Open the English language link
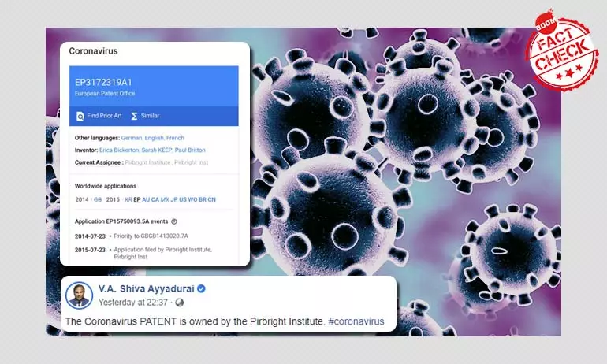 [x=154, y=138]
